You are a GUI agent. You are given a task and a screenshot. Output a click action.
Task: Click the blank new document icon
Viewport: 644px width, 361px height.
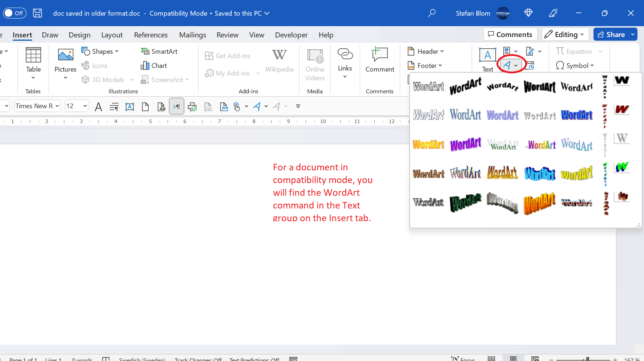tap(145, 106)
